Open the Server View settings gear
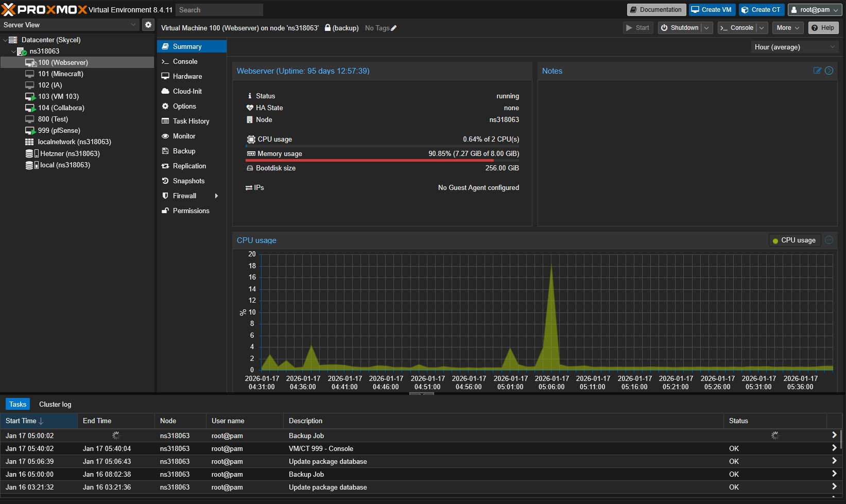This screenshot has width=846, height=504. click(148, 24)
